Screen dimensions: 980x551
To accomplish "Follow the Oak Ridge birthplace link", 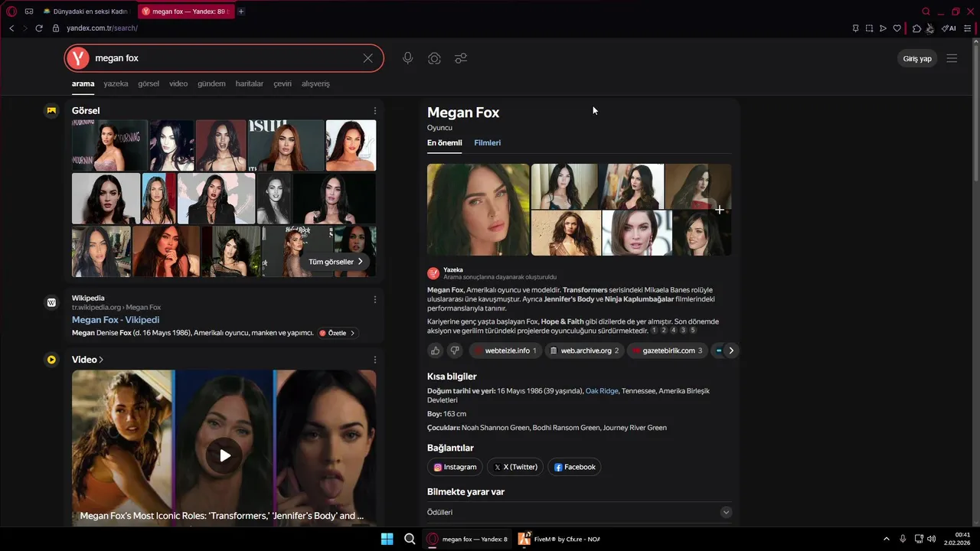I will coord(602,391).
